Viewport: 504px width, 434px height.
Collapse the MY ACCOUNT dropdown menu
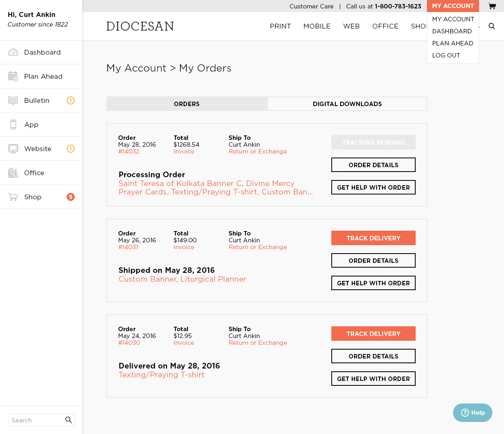coord(453,6)
